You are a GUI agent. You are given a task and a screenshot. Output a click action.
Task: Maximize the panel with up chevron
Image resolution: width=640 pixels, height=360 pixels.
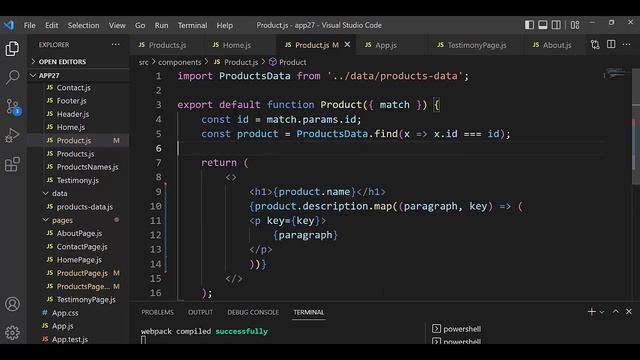tap(616, 312)
